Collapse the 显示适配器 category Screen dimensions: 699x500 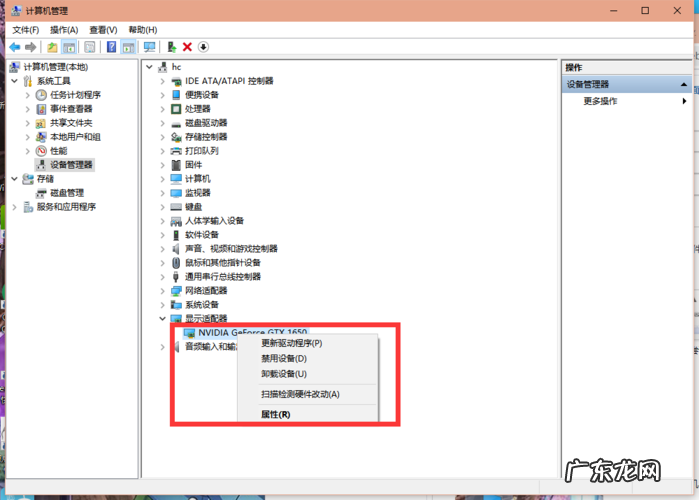(162, 319)
